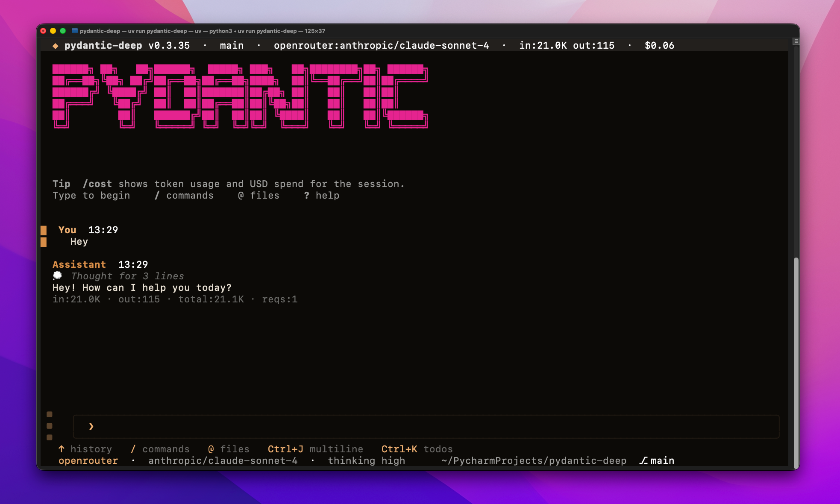Click the @ symbol in bottom hint bar
The width and height of the screenshot is (840, 504).
pos(211,449)
